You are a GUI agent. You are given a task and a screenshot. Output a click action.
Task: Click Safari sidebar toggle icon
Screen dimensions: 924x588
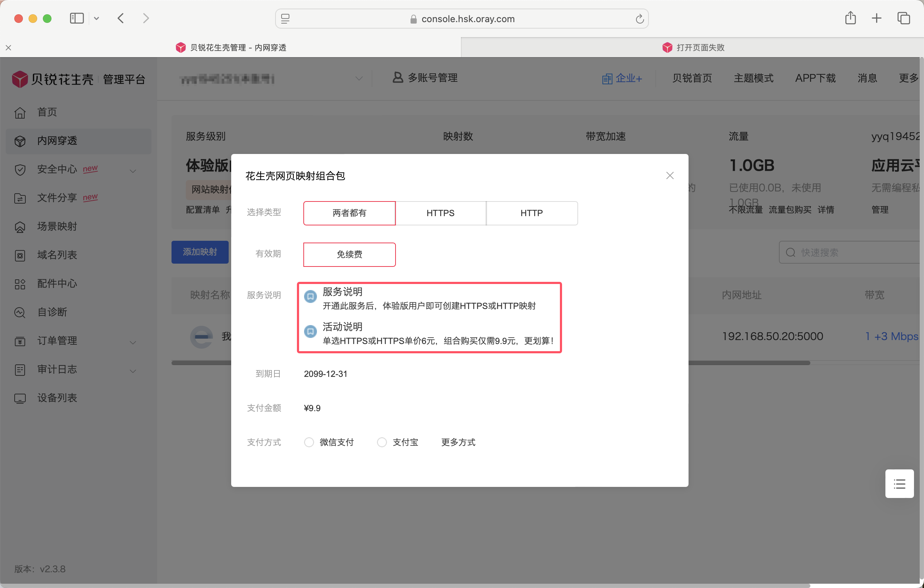pos(77,19)
